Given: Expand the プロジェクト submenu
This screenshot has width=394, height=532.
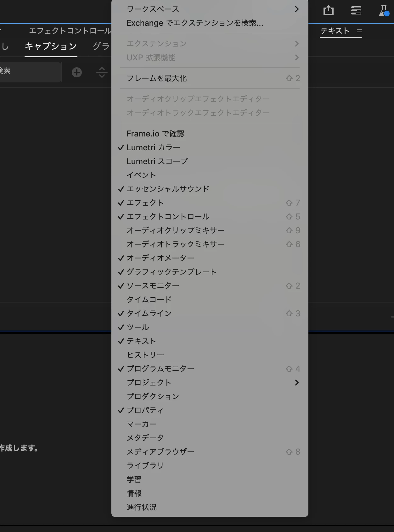Looking at the screenshot, I should [210, 383].
